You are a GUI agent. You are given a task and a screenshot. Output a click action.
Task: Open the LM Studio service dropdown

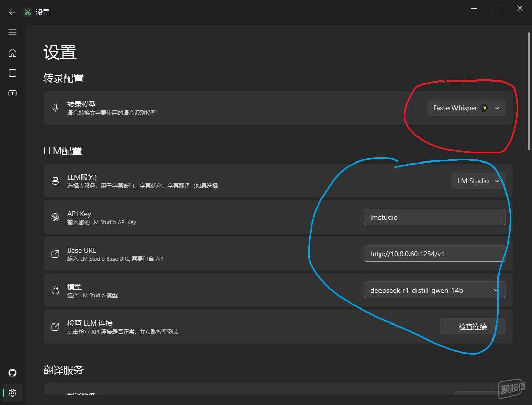tap(478, 181)
